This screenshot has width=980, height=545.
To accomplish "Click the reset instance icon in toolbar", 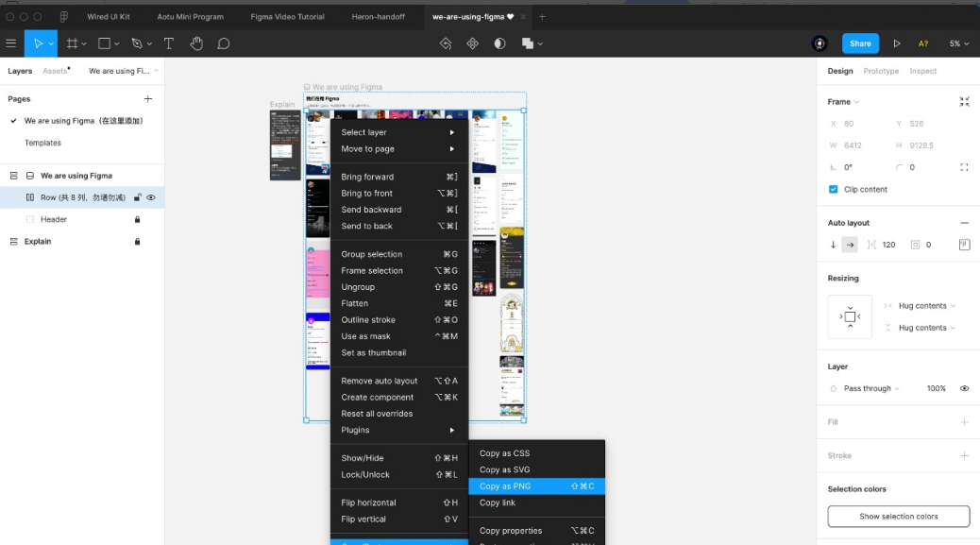I will click(446, 43).
